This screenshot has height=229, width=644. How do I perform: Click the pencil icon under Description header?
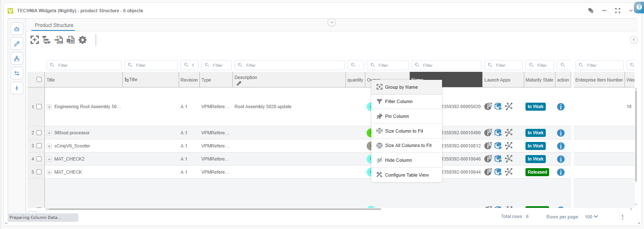[x=239, y=84]
